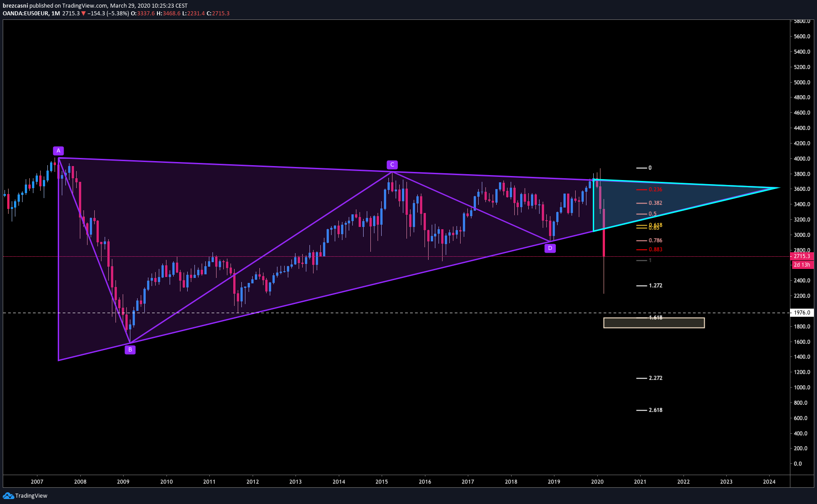Click the high value H:3468.6

168,14
